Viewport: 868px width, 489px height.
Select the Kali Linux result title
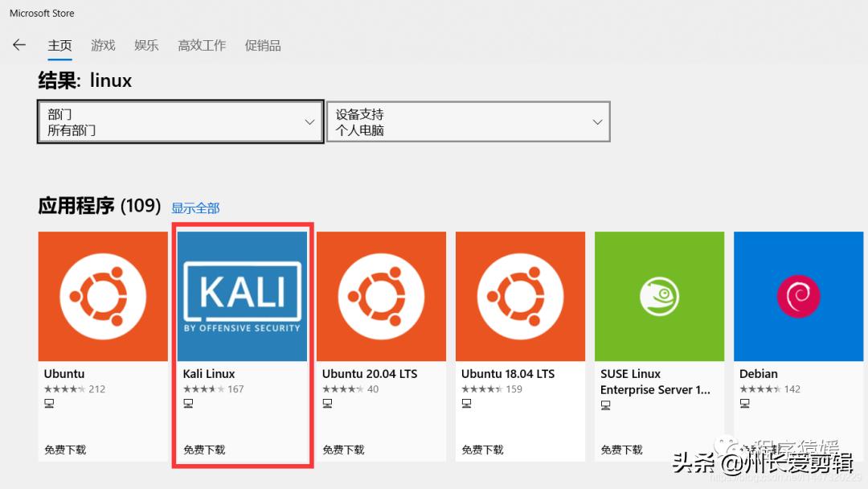click(x=209, y=373)
